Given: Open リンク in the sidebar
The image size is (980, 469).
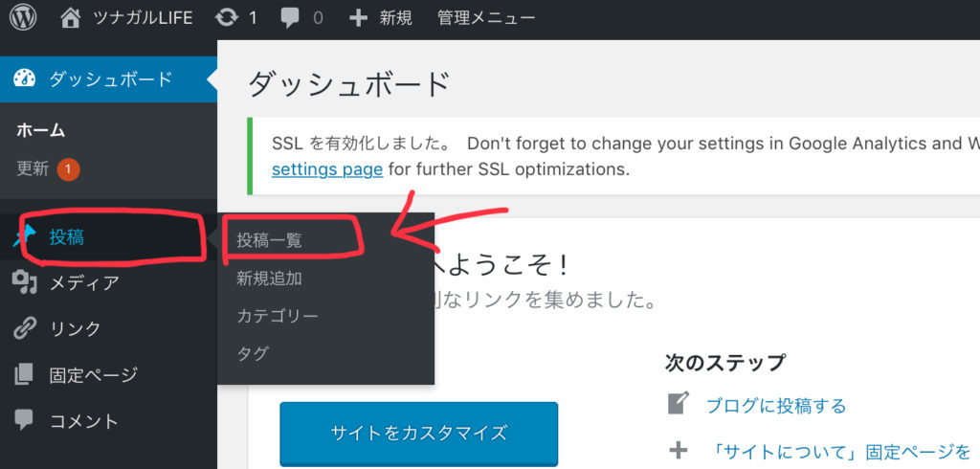Looking at the screenshot, I should [x=75, y=329].
